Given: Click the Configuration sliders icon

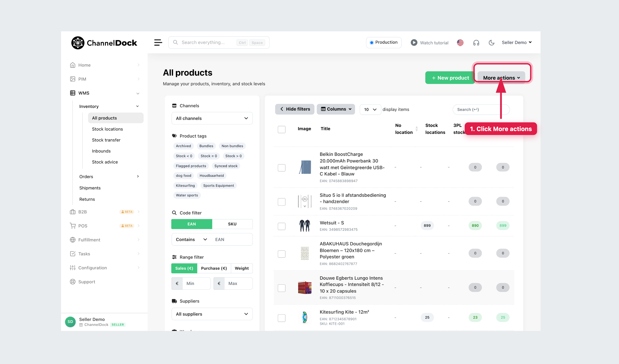Looking at the screenshot, I should pos(73,268).
